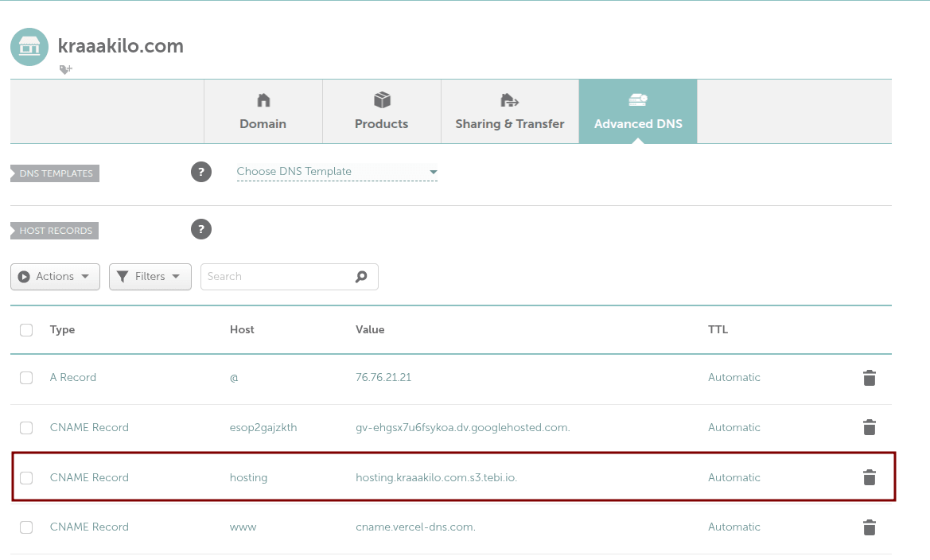Viewport: 930px width, 560px height.
Task: Tick the www CNAME record checkbox
Action: 26,527
